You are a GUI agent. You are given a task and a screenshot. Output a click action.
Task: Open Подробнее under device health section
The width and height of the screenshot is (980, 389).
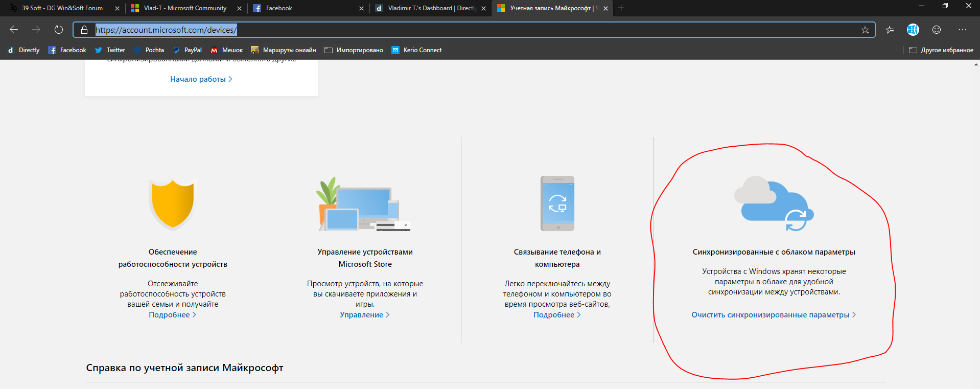(x=173, y=315)
